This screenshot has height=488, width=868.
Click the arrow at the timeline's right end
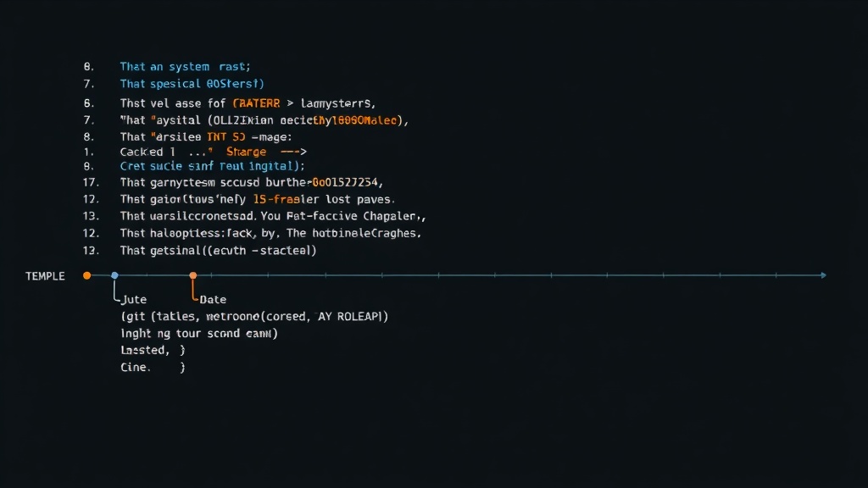[821, 274]
